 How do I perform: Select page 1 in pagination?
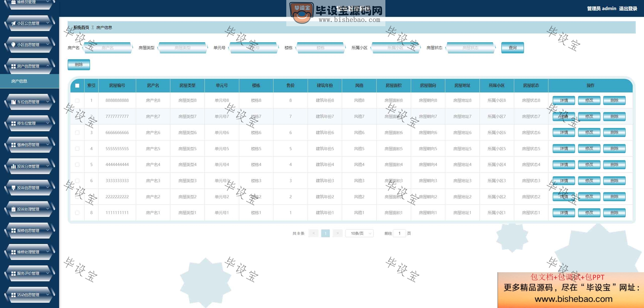(x=325, y=233)
